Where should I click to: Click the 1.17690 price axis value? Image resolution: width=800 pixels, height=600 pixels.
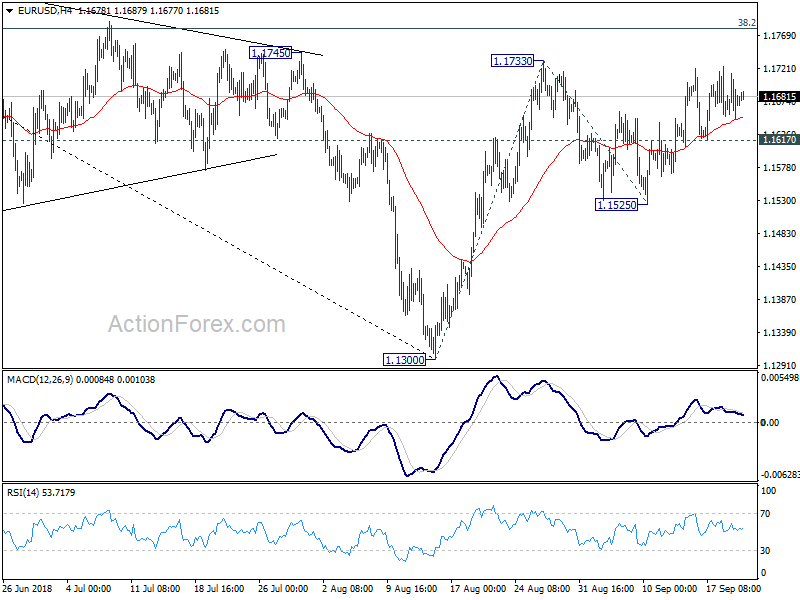click(x=779, y=35)
